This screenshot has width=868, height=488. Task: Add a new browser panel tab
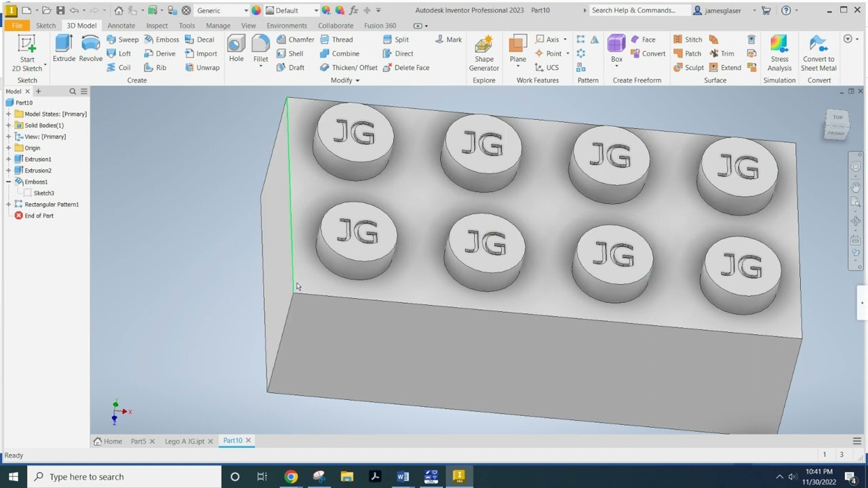[x=38, y=91]
